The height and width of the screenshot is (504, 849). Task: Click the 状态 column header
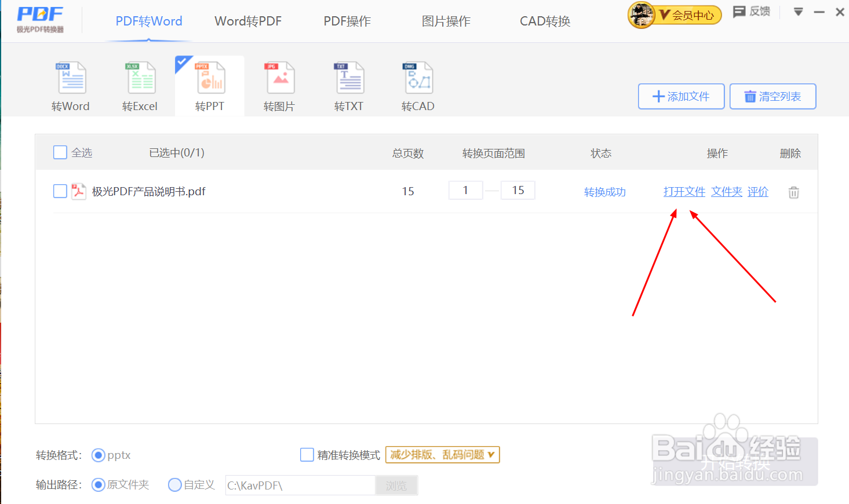[601, 153]
